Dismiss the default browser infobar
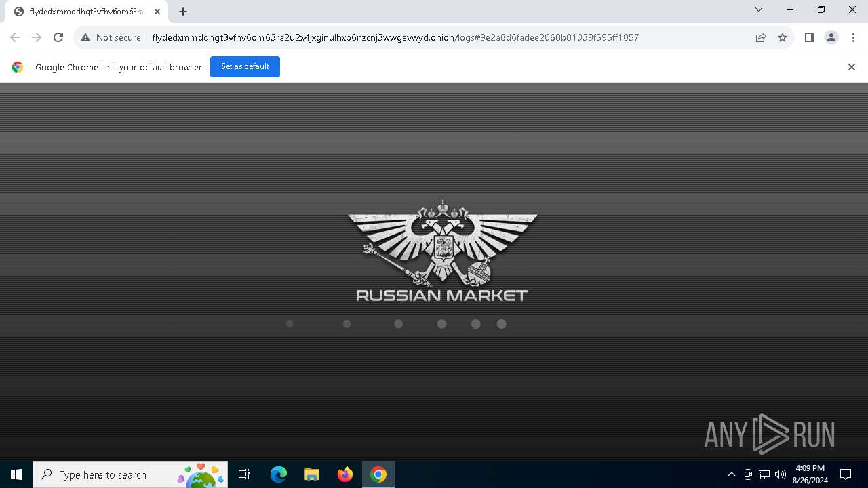Screen dimensions: 868x488 (852, 67)
